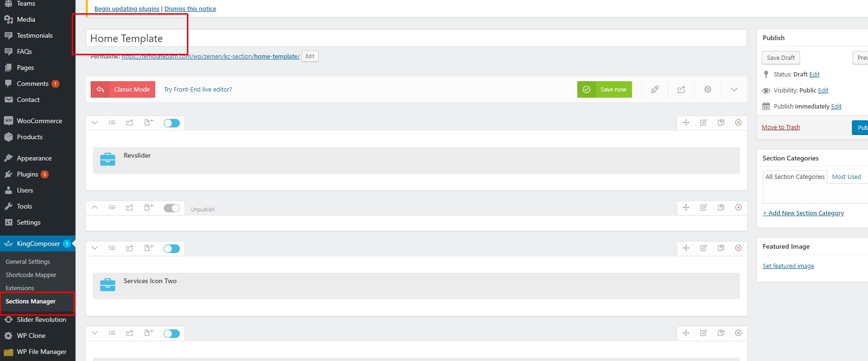Image resolution: width=868 pixels, height=361 pixels.
Task: Duplicate the Revslider row using the copy icon
Action: pyautogui.click(x=721, y=123)
